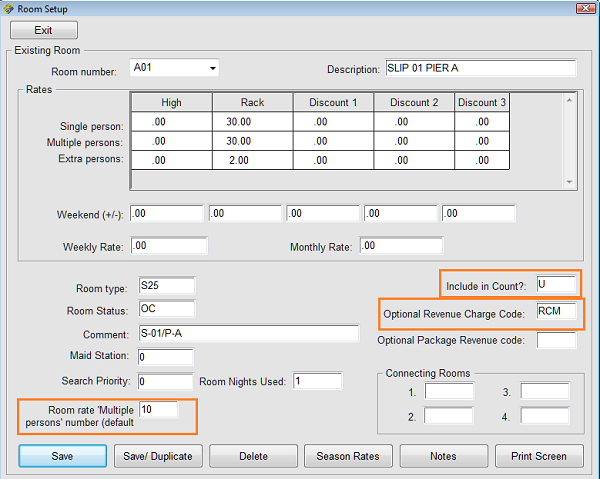Click the Discount 1 column header
The image size is (600, 479).
pos(333,102)
